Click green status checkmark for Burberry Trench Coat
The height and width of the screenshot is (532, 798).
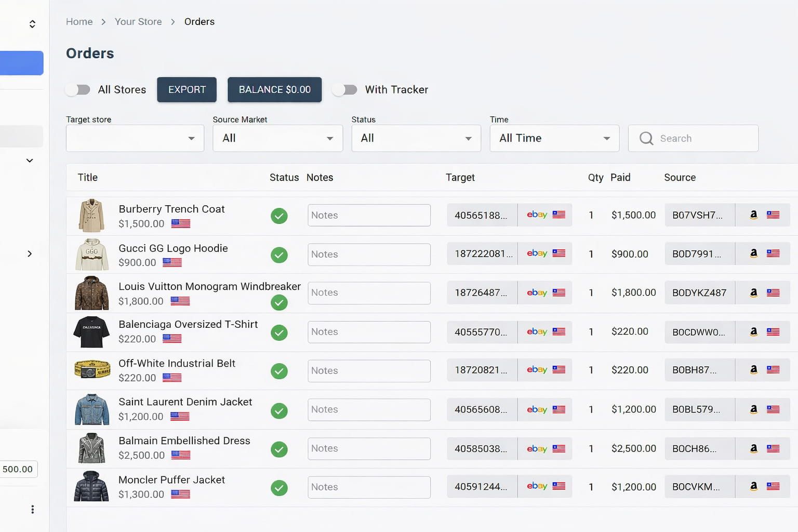(x=279, y=216)
